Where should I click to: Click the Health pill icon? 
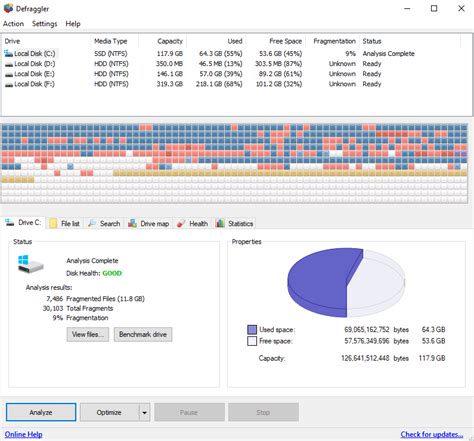(x=181, y=223)
